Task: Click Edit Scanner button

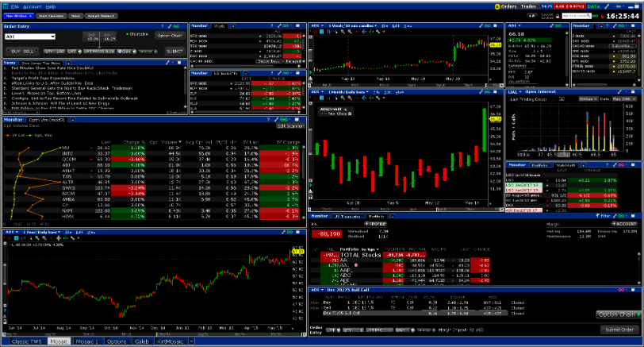Action: tap(291, 126)
